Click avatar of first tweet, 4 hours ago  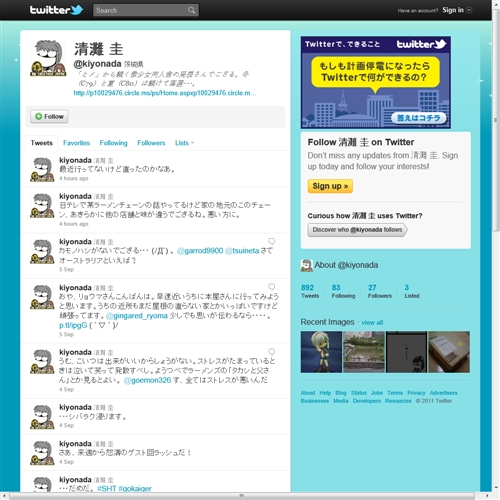tap(42, 169)
